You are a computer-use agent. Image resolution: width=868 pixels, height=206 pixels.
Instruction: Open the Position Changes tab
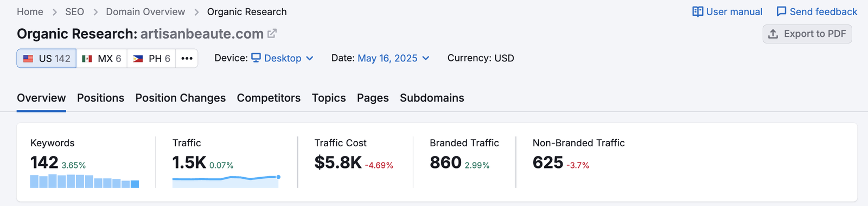(180, 98)
